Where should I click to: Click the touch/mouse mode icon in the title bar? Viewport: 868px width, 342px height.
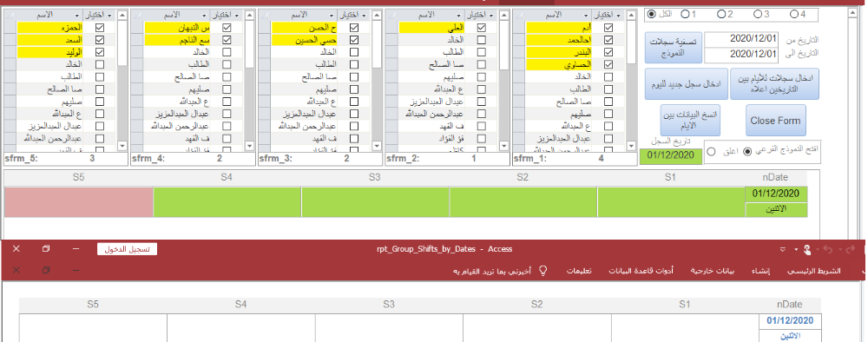click(x=807, y=250)
